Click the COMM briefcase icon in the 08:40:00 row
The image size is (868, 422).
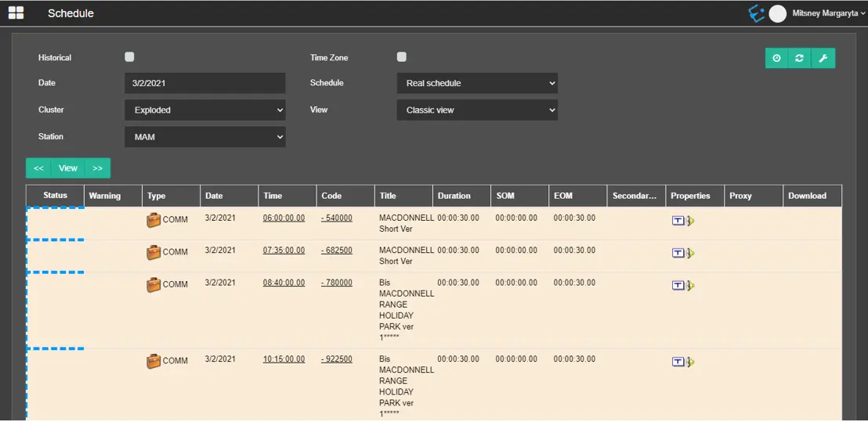[x=154, y=285]
